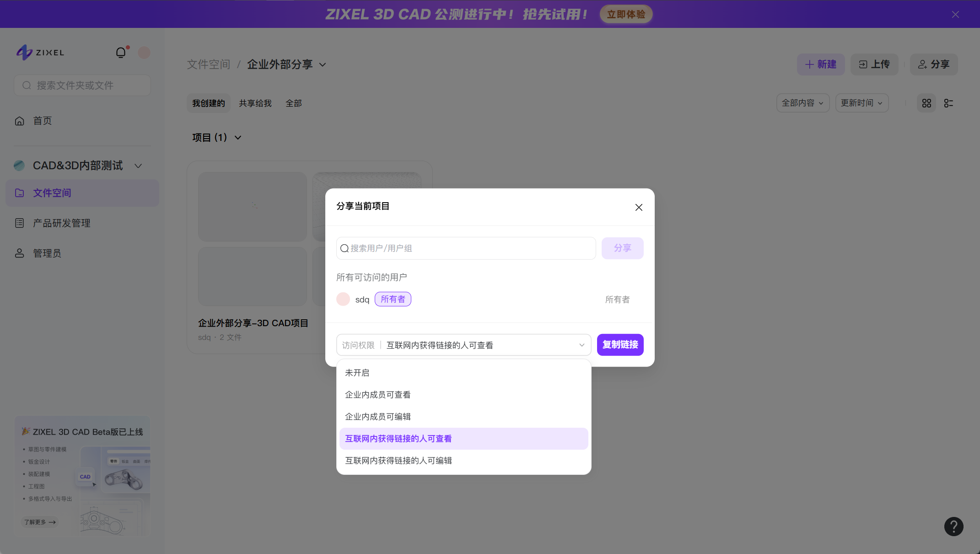Click the CAD badge in the promo image

(x=85, y=477)
